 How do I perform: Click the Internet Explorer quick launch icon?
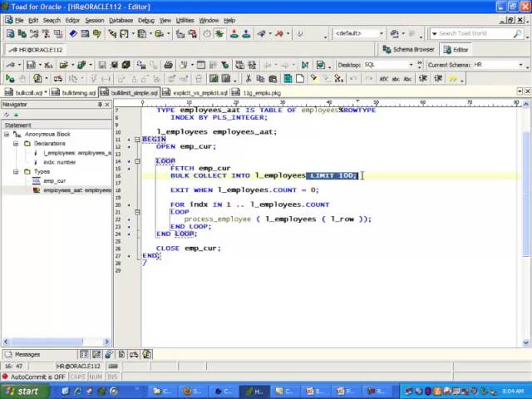coord(77,392)
